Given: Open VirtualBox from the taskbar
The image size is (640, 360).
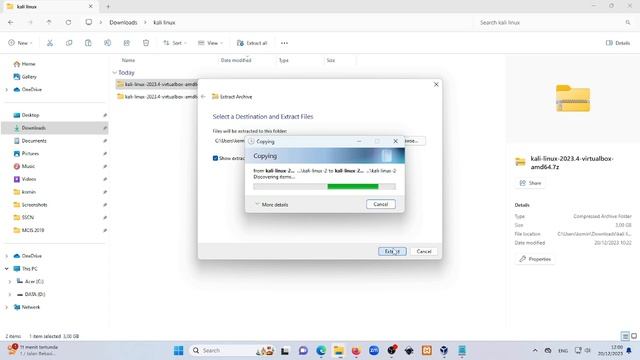Looking at the screenshot, I should point(444,351).
